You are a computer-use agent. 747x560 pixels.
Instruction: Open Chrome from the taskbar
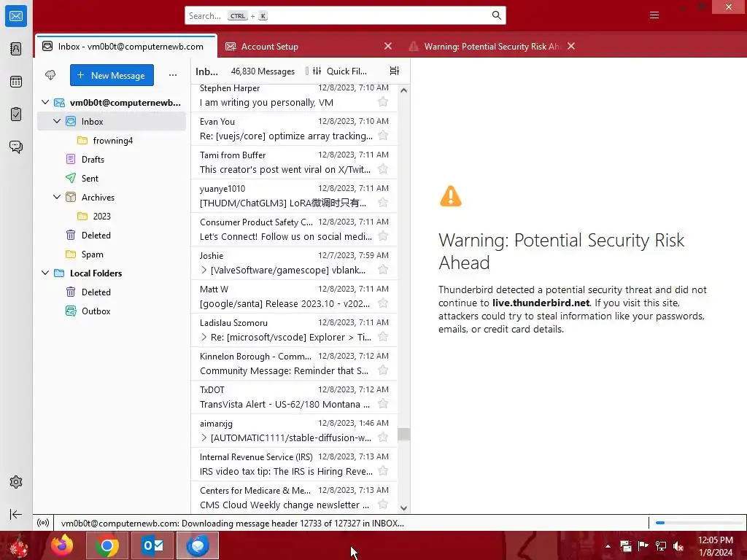[x=107, y=545]
